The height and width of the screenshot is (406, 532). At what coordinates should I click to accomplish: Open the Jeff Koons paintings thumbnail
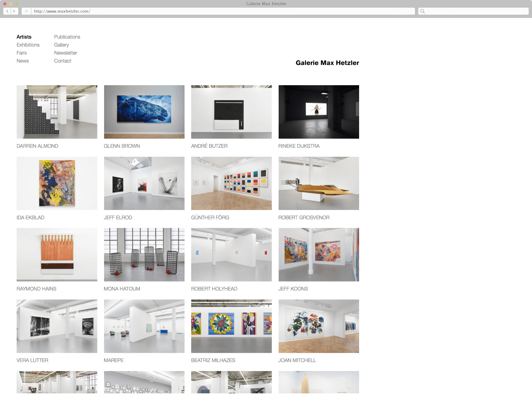319,255
